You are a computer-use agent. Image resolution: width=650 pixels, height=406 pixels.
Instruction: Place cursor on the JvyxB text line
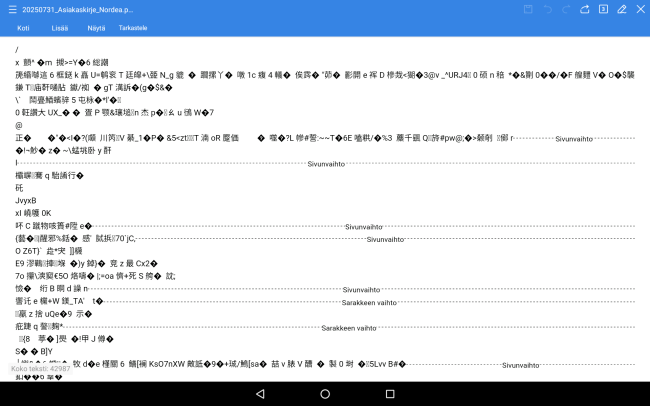pyautogui.click(x=28, y=200)
